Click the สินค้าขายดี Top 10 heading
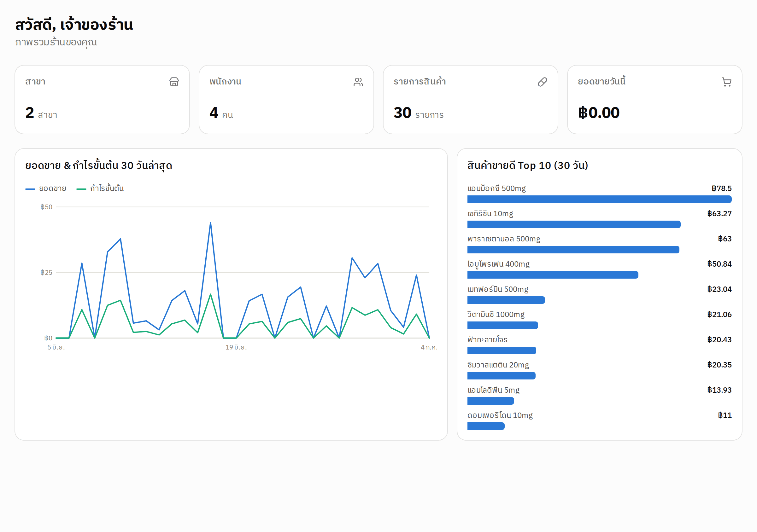The width and height of the screenshot is (757, 532). pyautogui.click(x=527, y=165)
